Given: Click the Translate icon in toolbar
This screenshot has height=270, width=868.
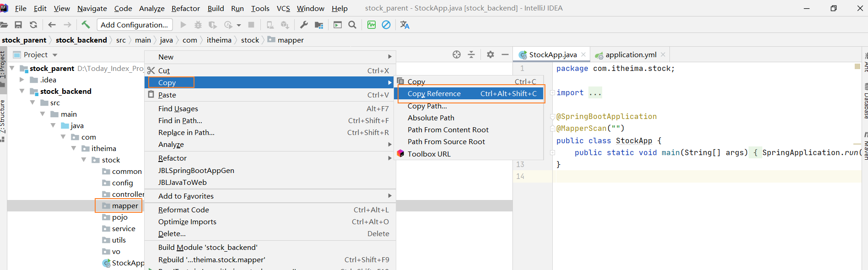Looking at the screenshot, I should pos(404,25).
